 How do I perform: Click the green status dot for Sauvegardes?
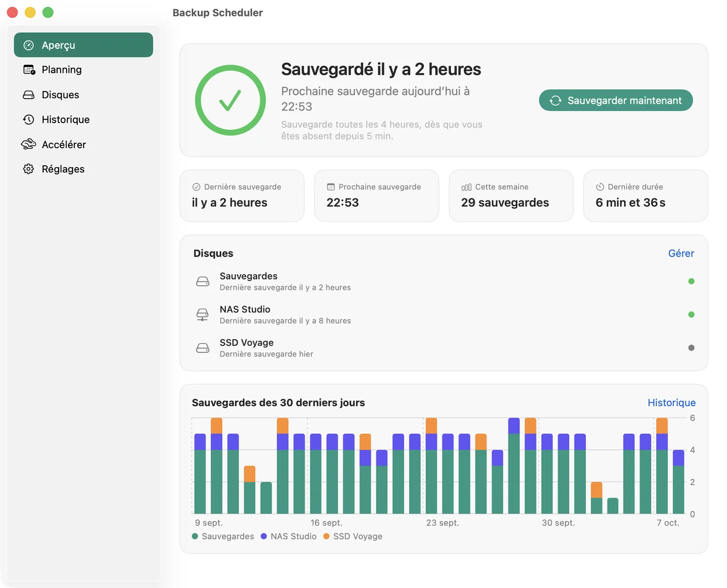click(691, 282)
